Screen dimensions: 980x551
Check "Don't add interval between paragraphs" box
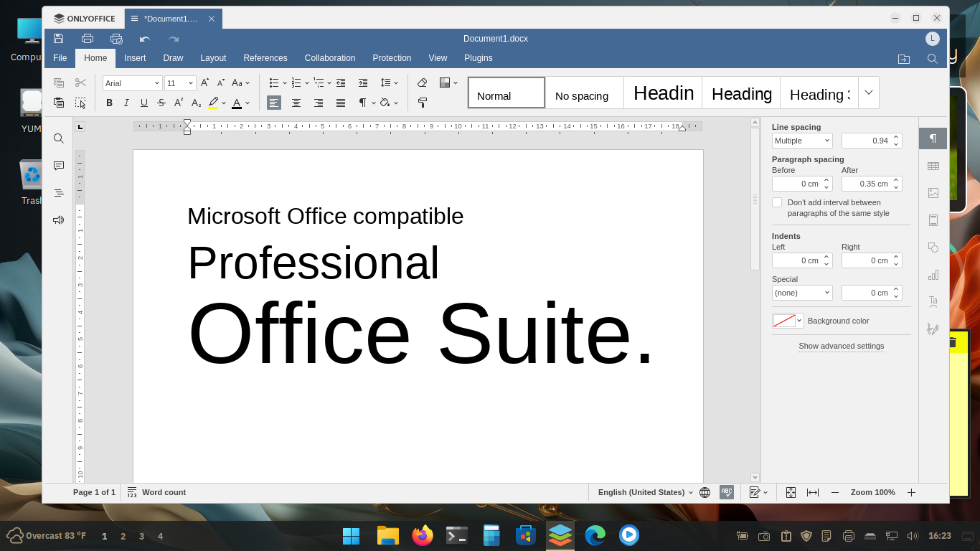[x=777, y=202]
